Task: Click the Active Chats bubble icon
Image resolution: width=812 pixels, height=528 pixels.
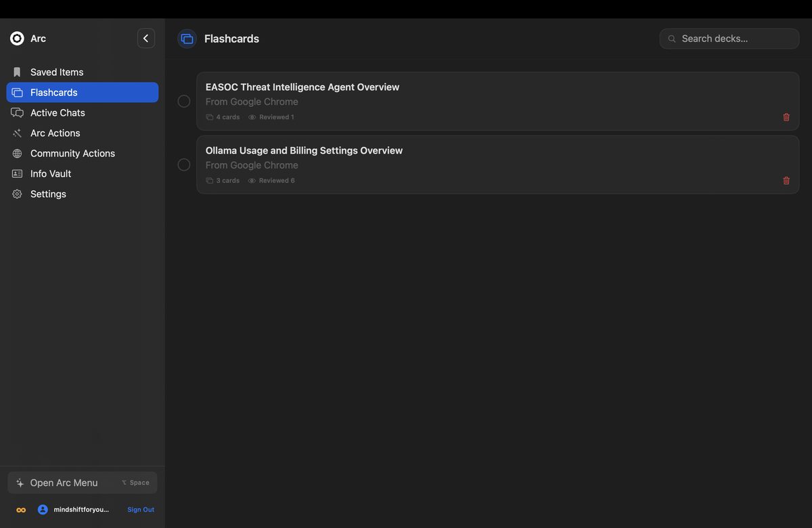Action: pyautogui.click(x=17, y=112)
